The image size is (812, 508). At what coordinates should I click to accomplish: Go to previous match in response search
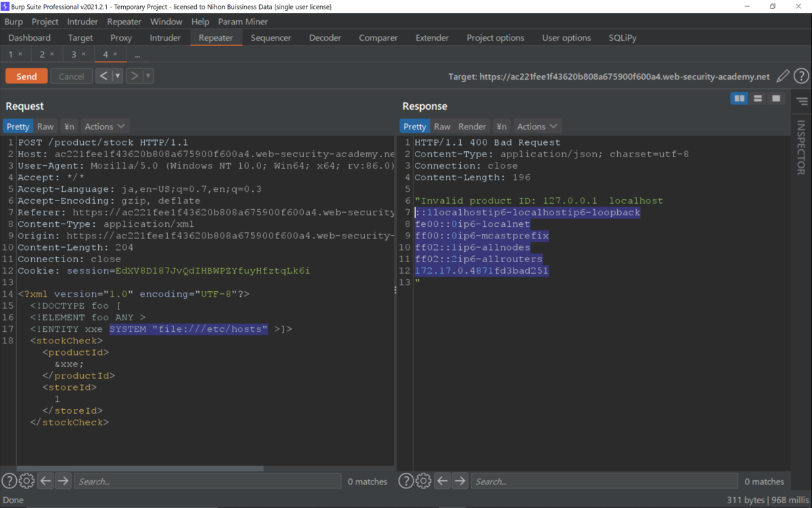443,481
